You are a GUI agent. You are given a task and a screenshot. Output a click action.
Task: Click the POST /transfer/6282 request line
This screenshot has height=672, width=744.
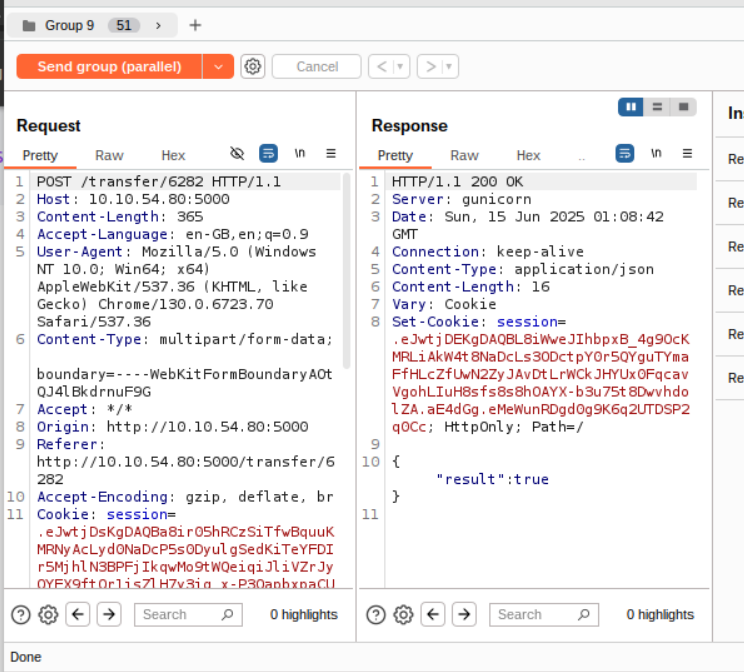159,182
